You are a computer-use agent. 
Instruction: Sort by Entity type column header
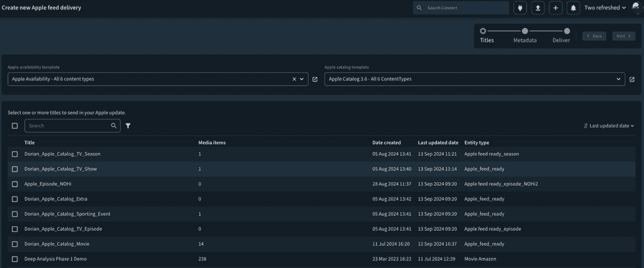(477, 143)
